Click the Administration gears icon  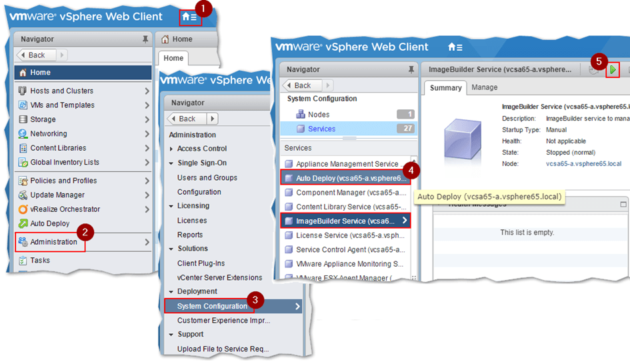click(x=23, y=242)
